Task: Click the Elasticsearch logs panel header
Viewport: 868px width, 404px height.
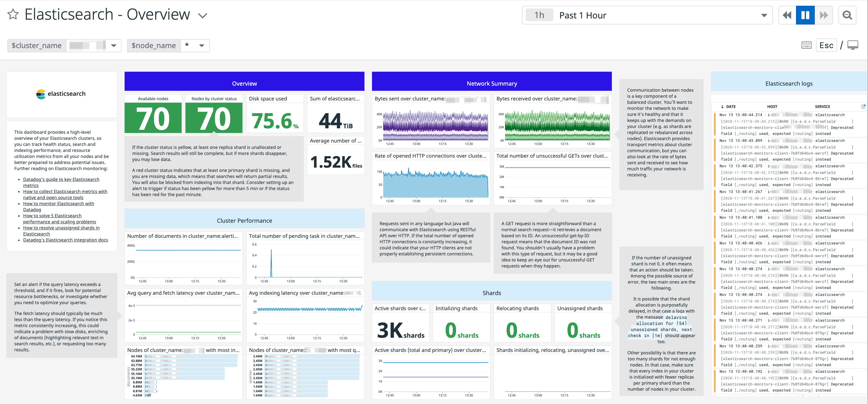Action: (x=789, y=81)
